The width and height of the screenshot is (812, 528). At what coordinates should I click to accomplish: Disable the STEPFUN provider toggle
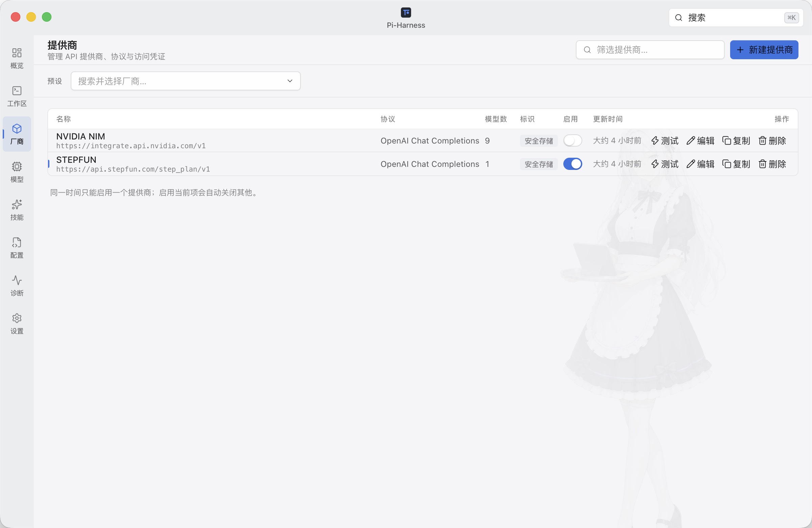pos(572,164)
